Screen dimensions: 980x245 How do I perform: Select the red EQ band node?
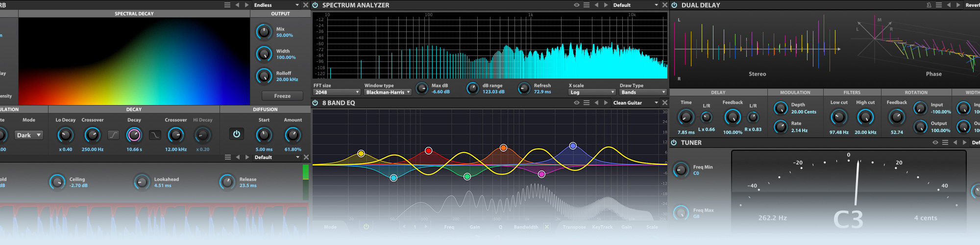click(428, 150)
